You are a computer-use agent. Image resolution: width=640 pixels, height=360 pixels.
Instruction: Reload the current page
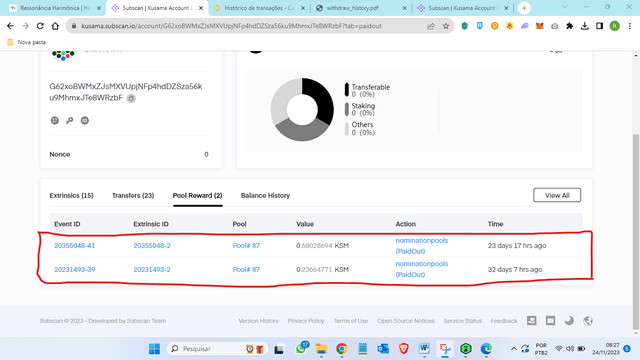click(x=40, y=26)
